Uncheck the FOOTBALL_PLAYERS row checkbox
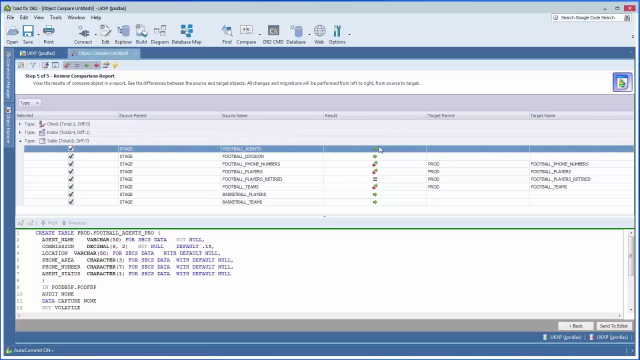Screen dimensions: 640x360 pos(71,171)
